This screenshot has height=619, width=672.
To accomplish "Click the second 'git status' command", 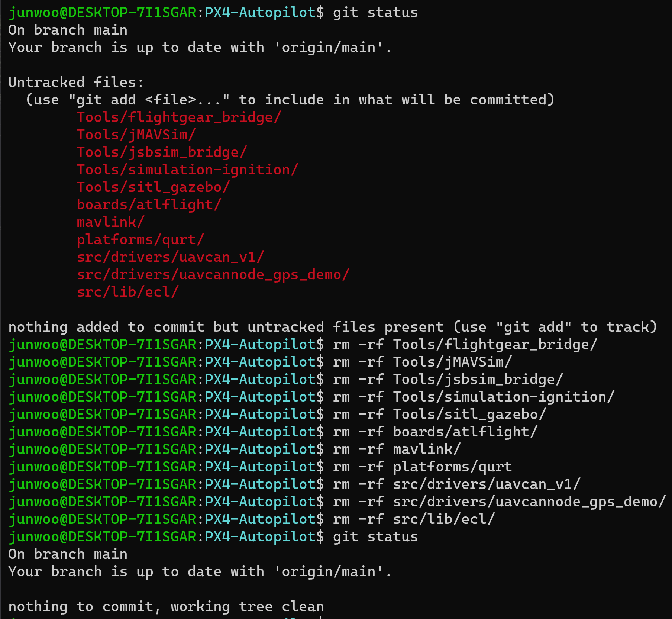I will coord(375,537).
